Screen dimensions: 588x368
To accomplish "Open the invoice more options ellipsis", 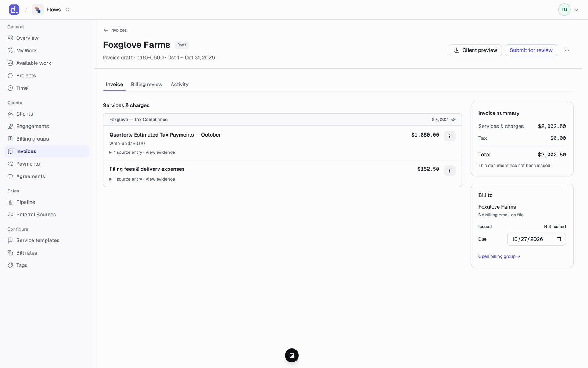I will point(567,50).
